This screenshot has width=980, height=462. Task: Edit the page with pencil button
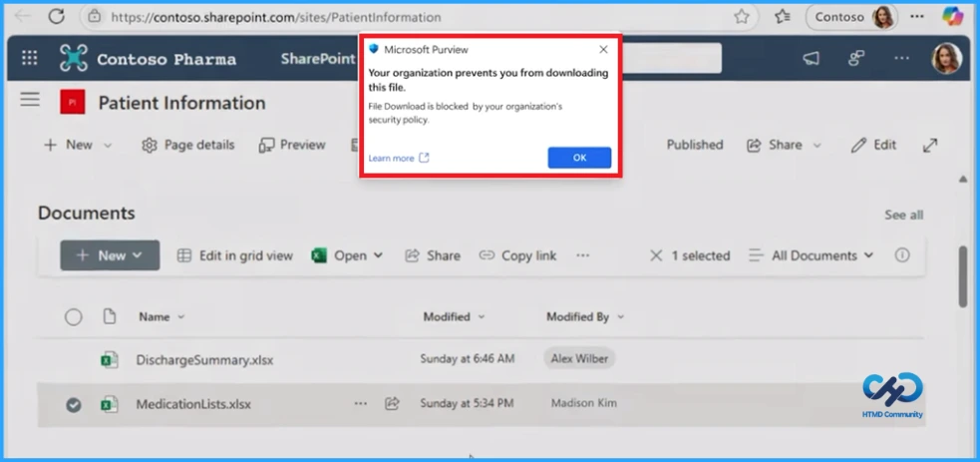873,145
